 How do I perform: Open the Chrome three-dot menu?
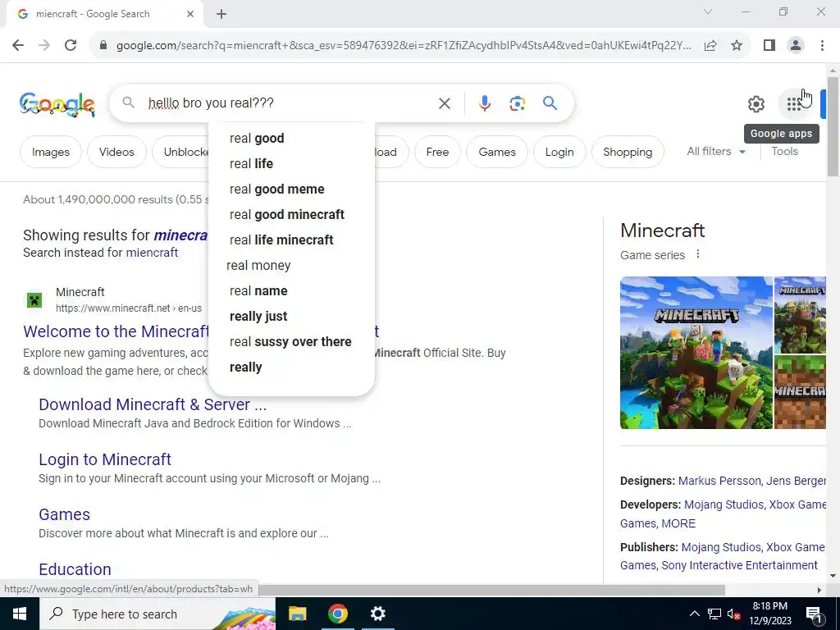tap(822, 46)
